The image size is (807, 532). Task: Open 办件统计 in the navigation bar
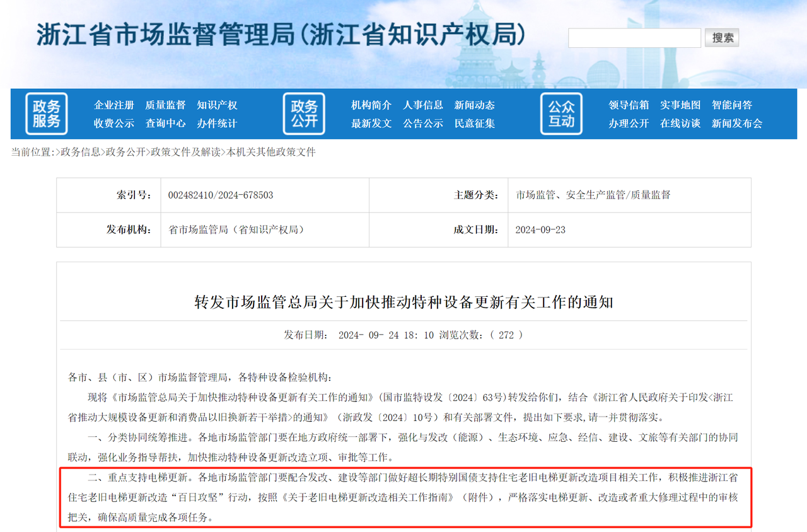217,124
